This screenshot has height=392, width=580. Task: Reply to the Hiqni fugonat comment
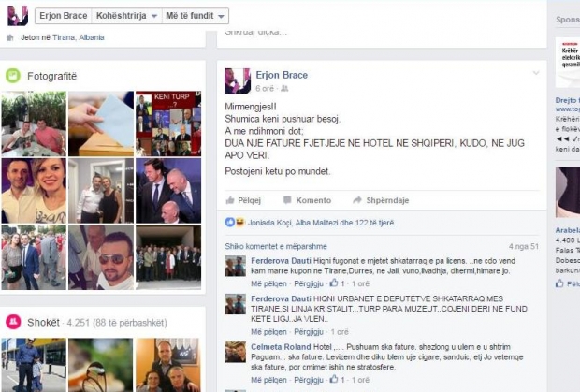click(x=309, y=283)
